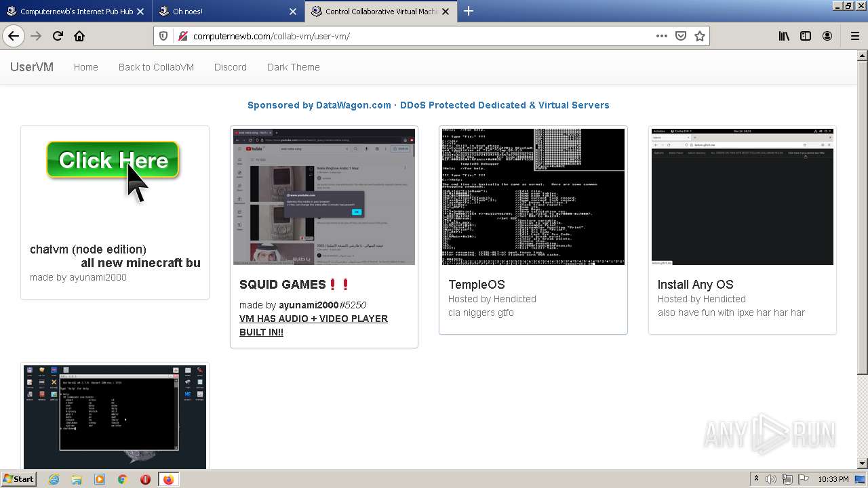868x488 pixels.
Task: Click the SQUID GAMES title
Action: pyautogui.click(x=294, y=285)
